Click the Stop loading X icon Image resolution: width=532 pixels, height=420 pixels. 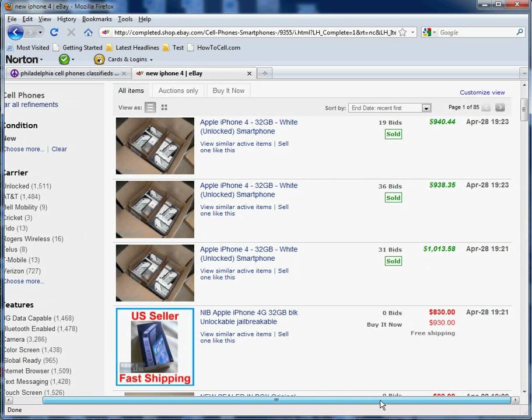(x=71, y=32)
